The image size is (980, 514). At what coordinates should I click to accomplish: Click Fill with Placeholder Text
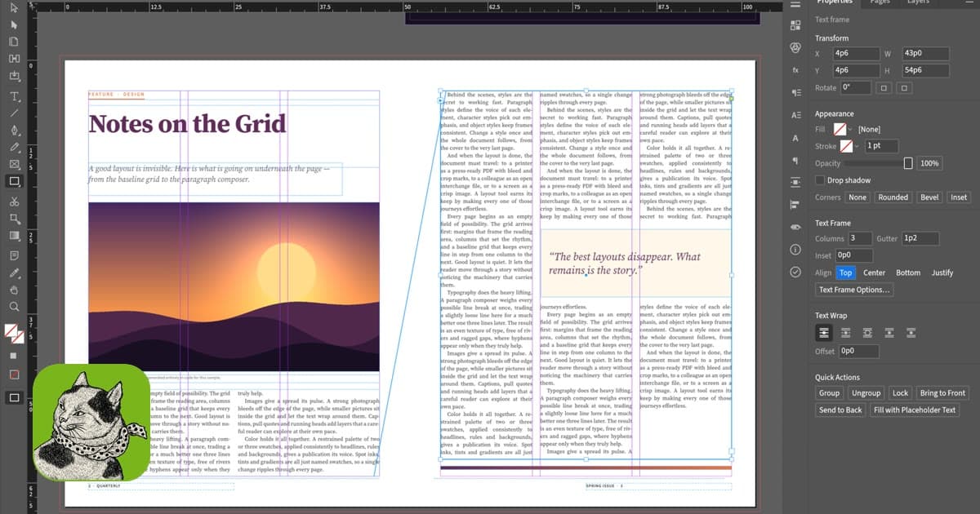click(915, 410)
